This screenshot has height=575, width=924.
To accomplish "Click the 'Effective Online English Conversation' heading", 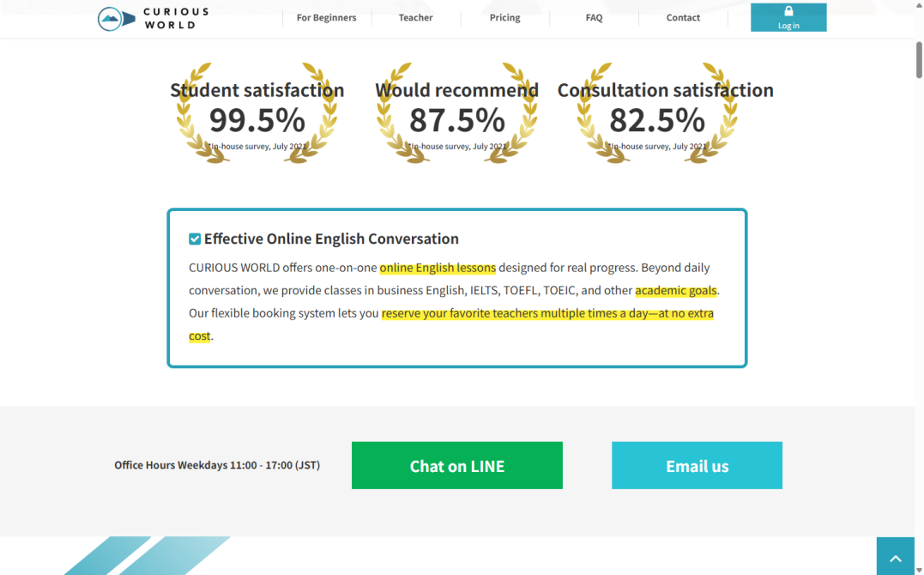I will coord(331,239).
